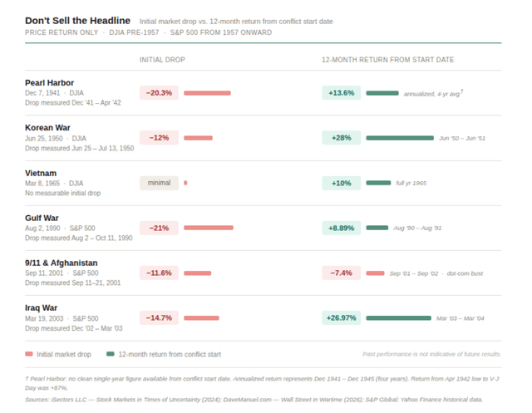This screenshot has height=413, width=532.
Task: Click the 12-MONTH RETURN FROM START DATE header
Action: [x=387, y=60]
